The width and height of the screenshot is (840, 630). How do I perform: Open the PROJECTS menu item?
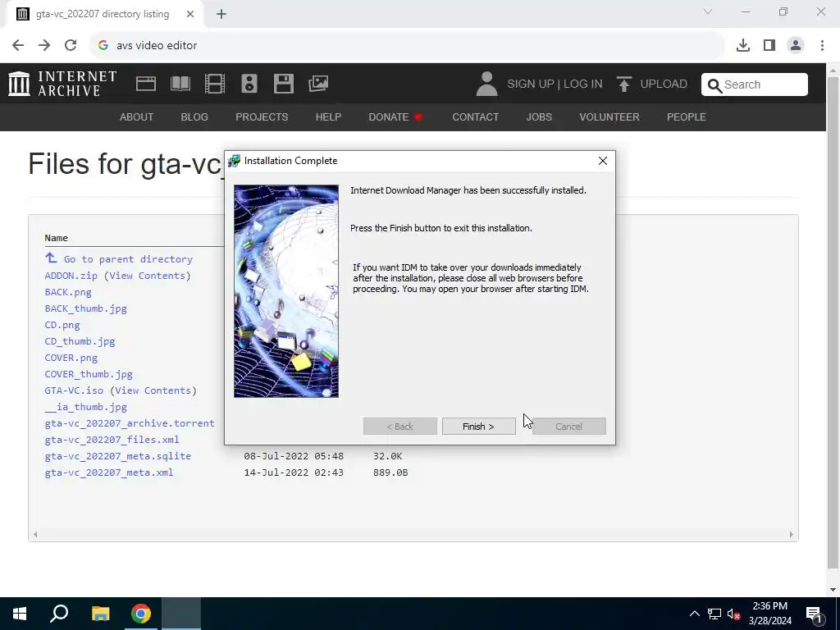[x=262, y=116]
